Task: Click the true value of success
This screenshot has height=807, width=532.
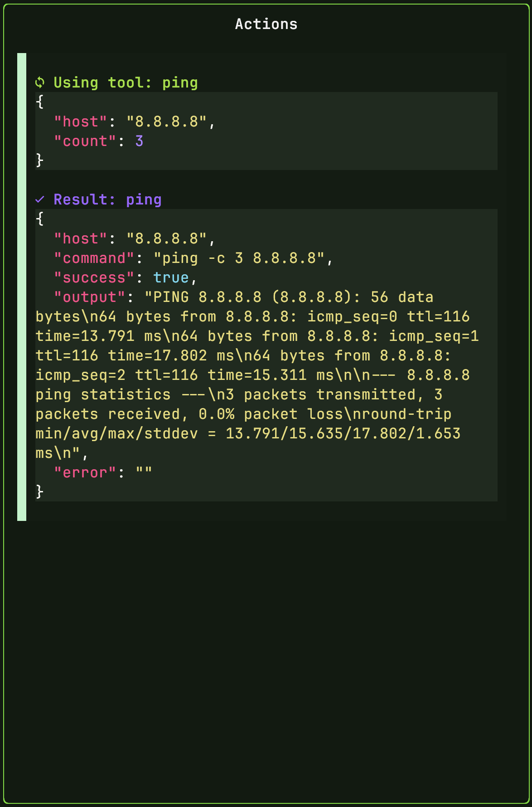Action: click(171, 277)
